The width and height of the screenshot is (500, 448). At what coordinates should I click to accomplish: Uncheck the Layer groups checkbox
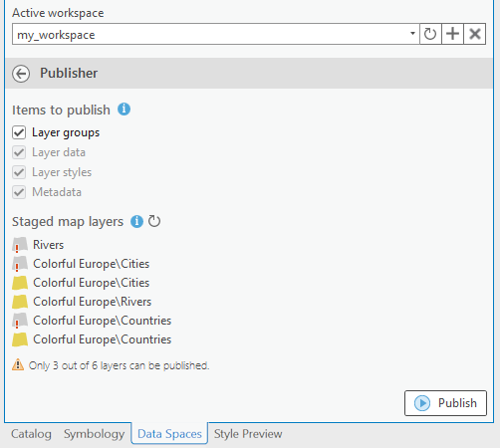pos(19,132)
